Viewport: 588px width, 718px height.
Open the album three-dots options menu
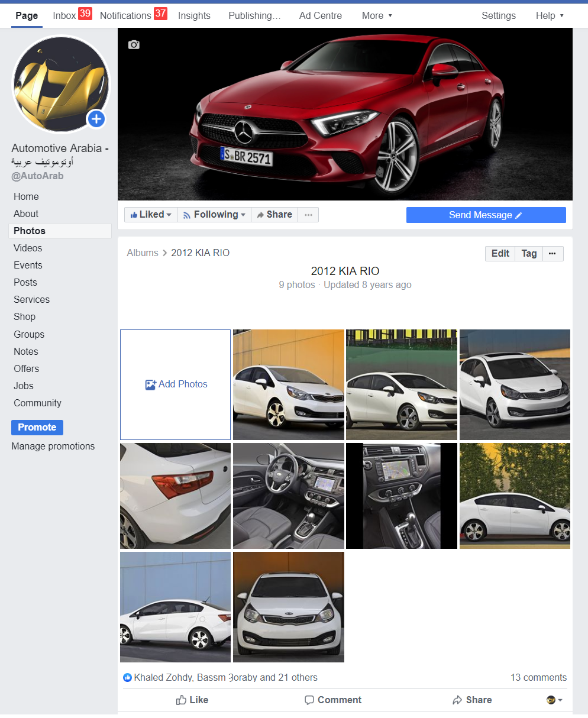click(552, 253)
